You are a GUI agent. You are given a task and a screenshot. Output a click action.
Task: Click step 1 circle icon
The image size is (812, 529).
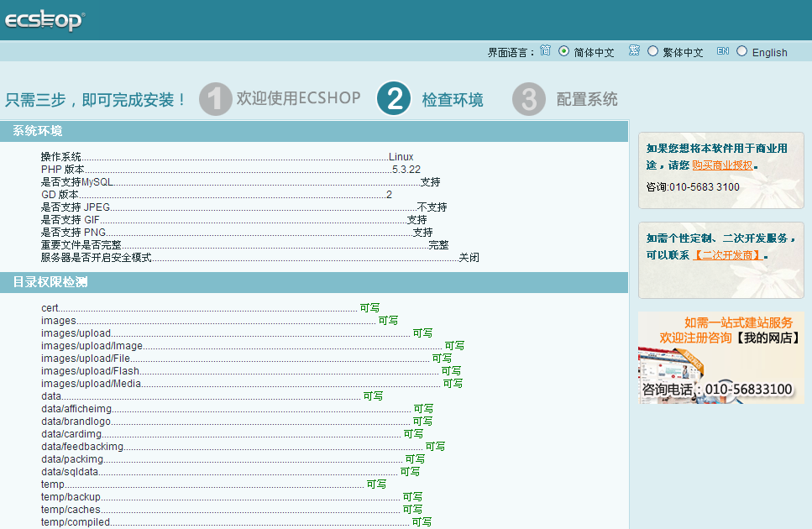tap(215, 99)
